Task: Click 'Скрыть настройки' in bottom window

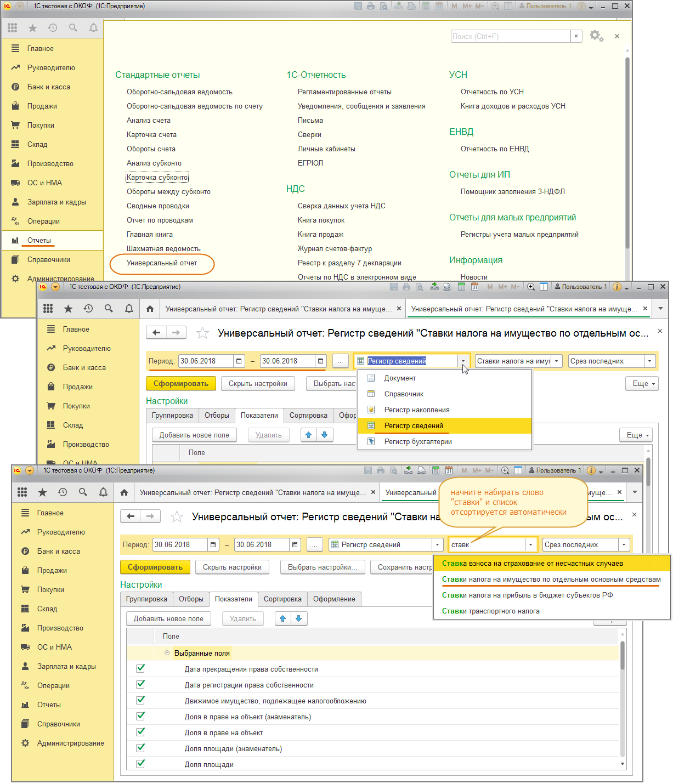Action: pos(232,567)
